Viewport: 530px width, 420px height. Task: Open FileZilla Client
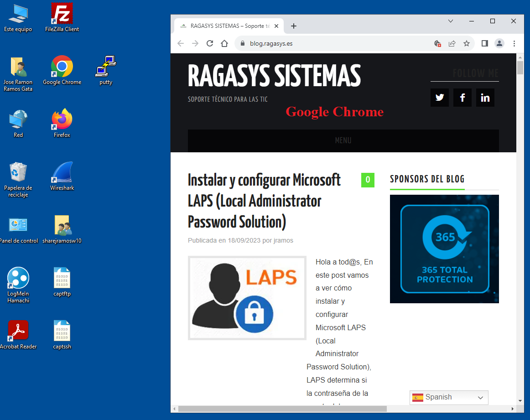pos(61,13)
